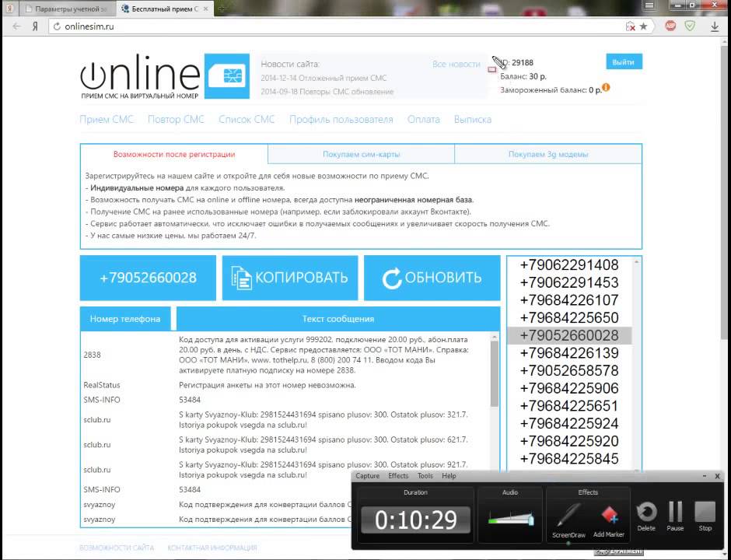Click the 'RealStatus' sender cell
Screen dimensions: 731x560
[x=102, y=385]
